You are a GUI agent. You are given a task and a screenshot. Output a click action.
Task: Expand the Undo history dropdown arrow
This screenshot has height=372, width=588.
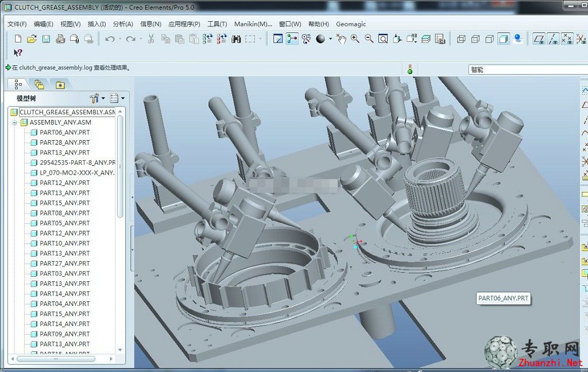(x=120, y=38)
